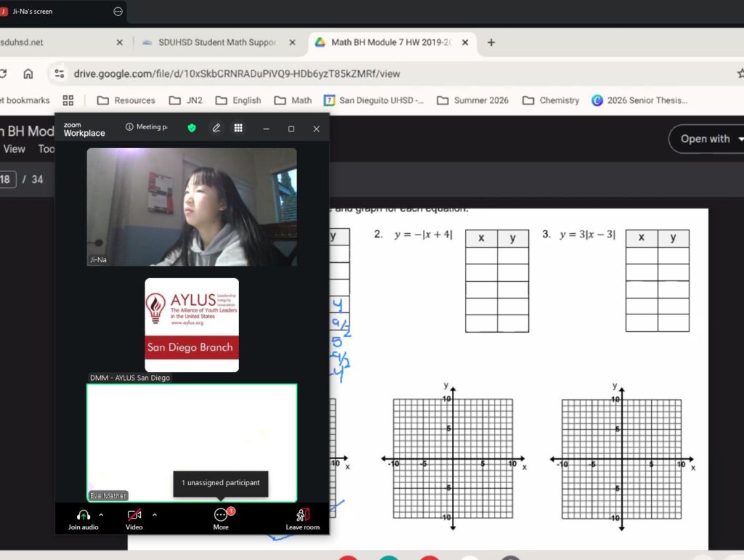The image size is (744, 560).
Task: Open the 2026 Senior Thesis bookmark
Action: pos(639,100)
